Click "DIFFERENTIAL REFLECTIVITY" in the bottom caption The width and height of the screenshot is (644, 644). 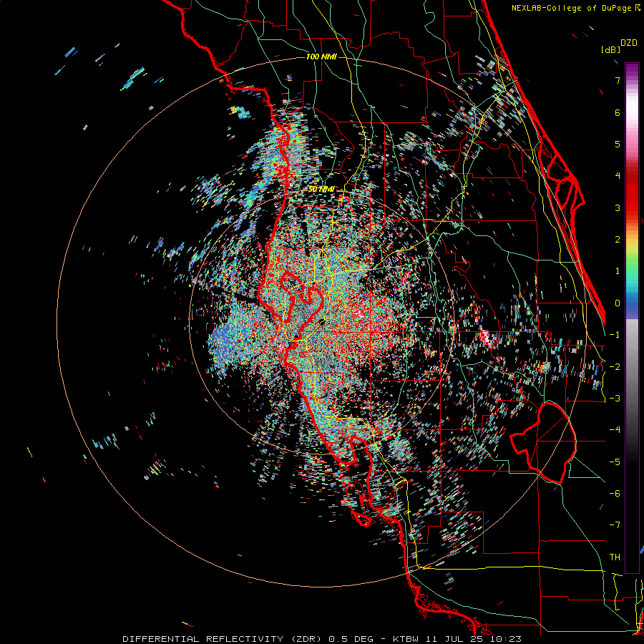pyautogui.click(x=203, y=639)
